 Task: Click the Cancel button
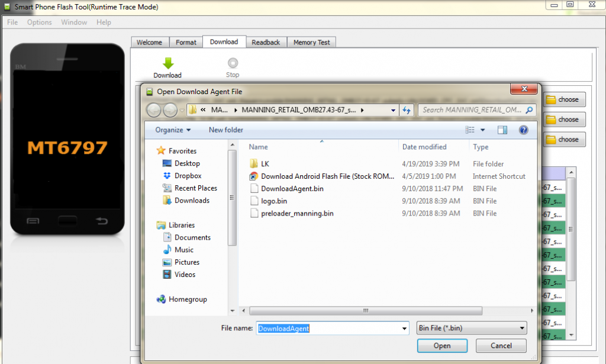click(501, 346)
